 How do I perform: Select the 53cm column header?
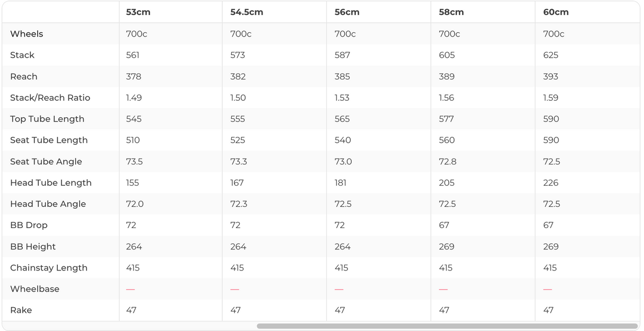tap(138, 12)
